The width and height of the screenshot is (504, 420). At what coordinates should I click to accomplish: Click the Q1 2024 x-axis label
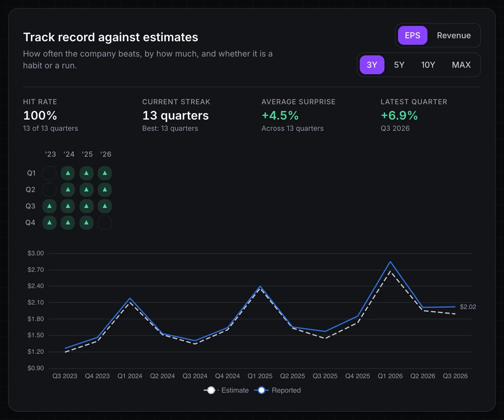click(x=130, y=376)
